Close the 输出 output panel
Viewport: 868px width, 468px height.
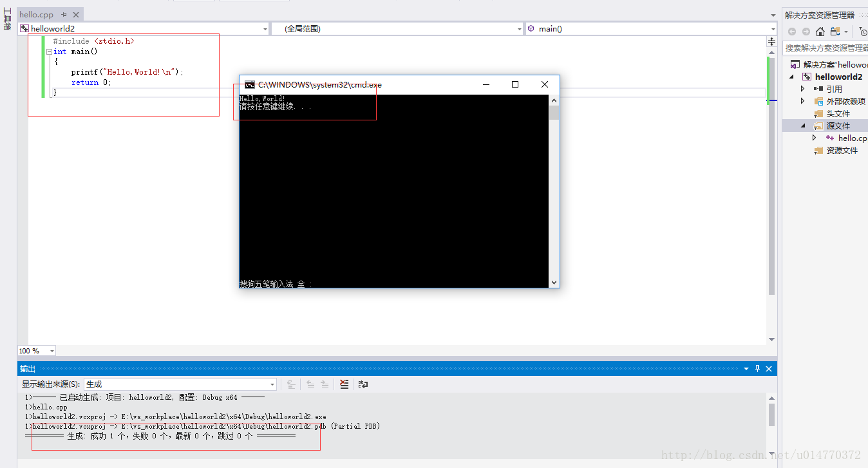coord(768,369)
